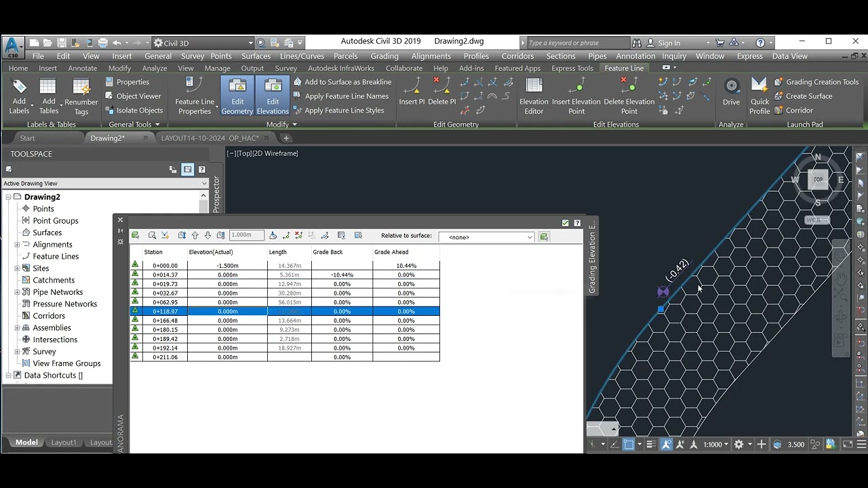Viewport: 868px width, 488px height.
Task: Click Apply Feature Line Names
Action: [340, 96]
